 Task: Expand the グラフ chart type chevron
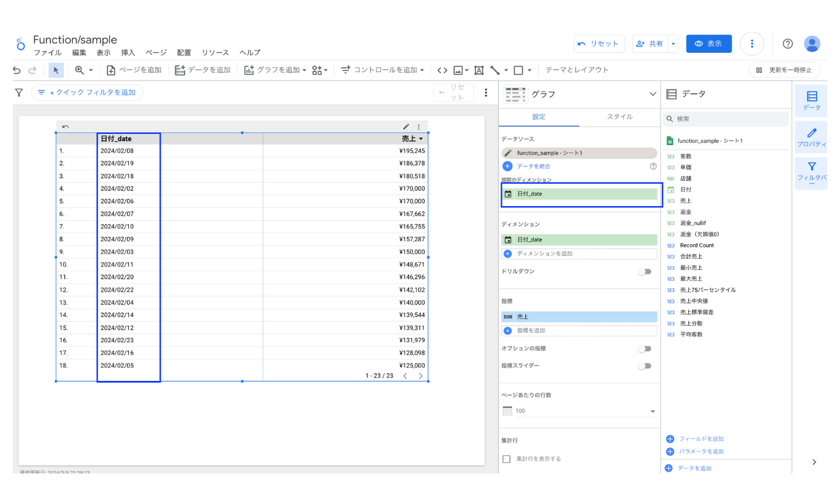pos(652,94)
